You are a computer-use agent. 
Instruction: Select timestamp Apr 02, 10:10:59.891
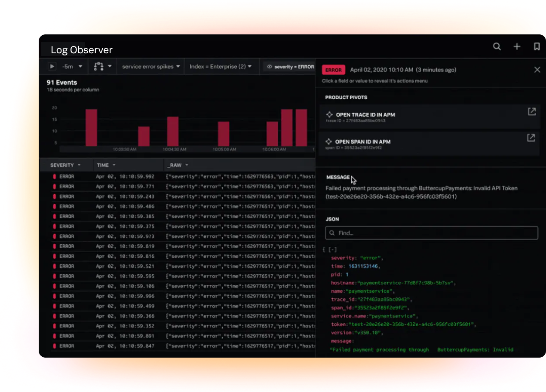(125, 336)
